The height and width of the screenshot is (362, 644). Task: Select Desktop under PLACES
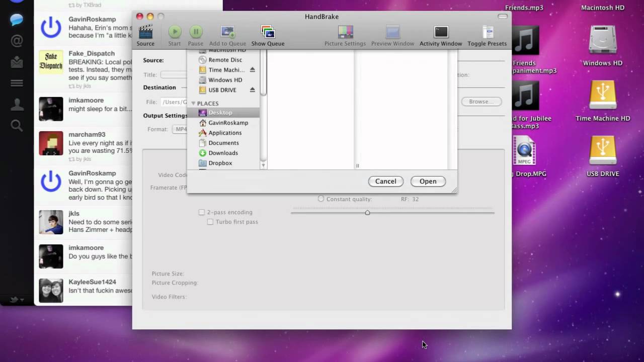[x=223, y=113]
